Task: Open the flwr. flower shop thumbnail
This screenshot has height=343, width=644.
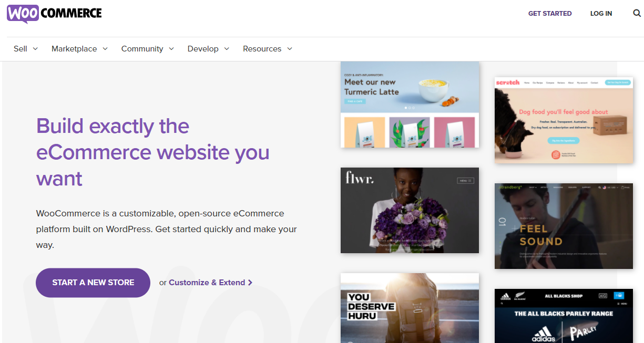Action: pos(410,210)
